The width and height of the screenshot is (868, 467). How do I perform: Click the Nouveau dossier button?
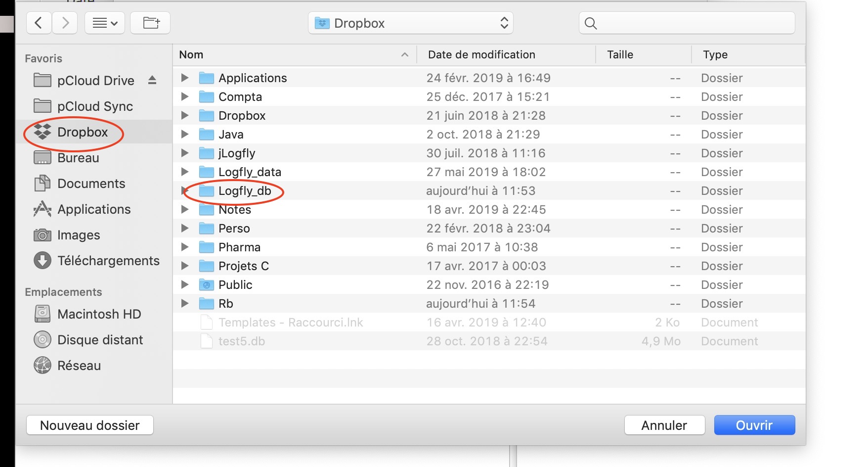[x=90, y=425]
